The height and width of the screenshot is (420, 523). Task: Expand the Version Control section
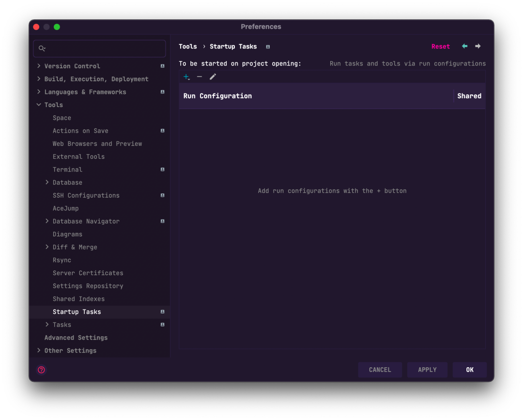click(x=39, y=66)
